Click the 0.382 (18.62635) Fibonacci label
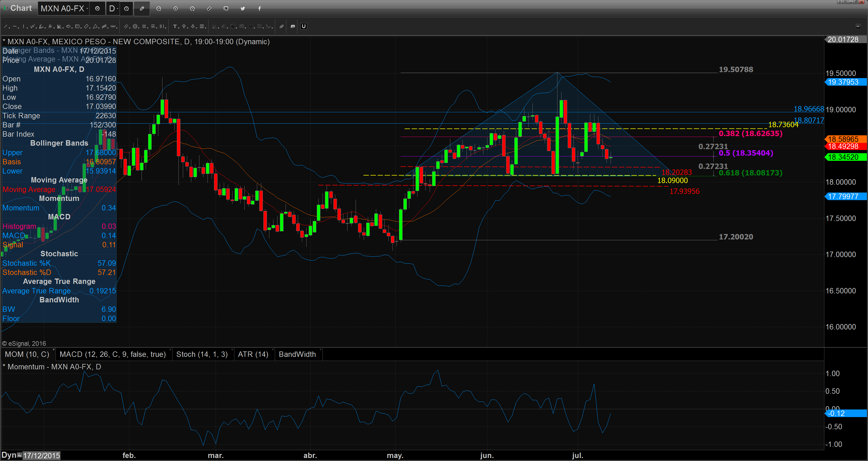The height and width of the screenshot is (461, 868). click(750, 133)
